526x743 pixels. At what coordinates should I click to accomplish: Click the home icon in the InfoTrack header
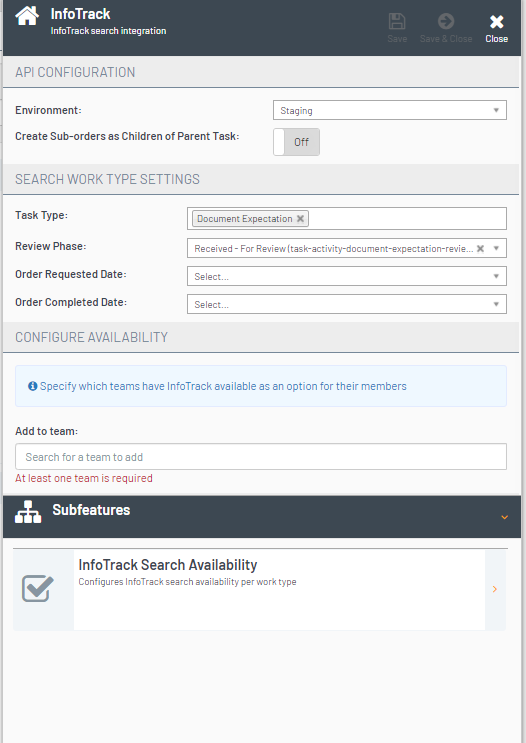27,17
